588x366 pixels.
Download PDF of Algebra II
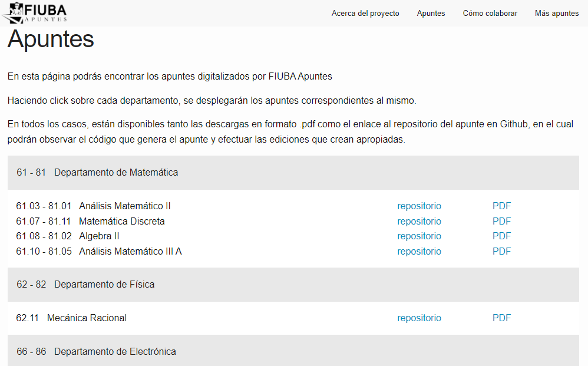click(x=501, y=236)
